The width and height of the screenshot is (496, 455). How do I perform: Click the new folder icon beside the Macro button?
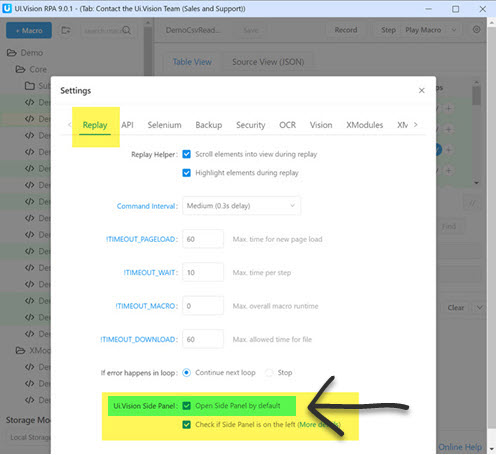pos(66,30)
